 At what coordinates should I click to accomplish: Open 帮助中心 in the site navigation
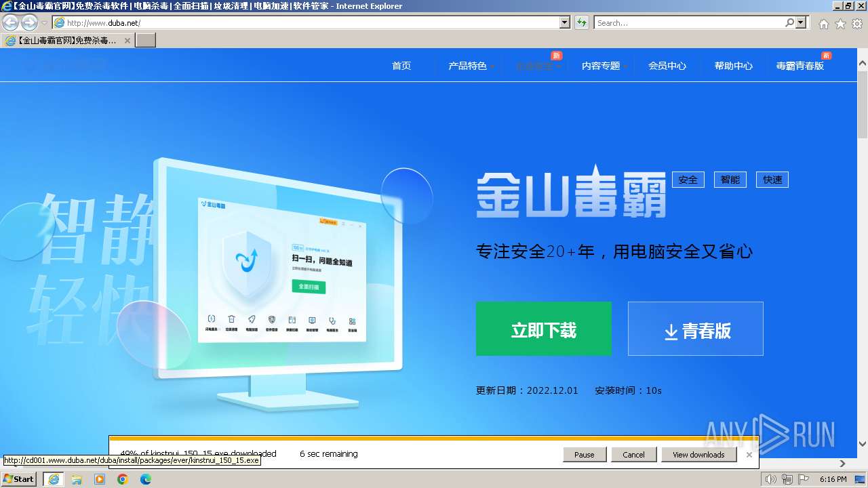(734, 66)
